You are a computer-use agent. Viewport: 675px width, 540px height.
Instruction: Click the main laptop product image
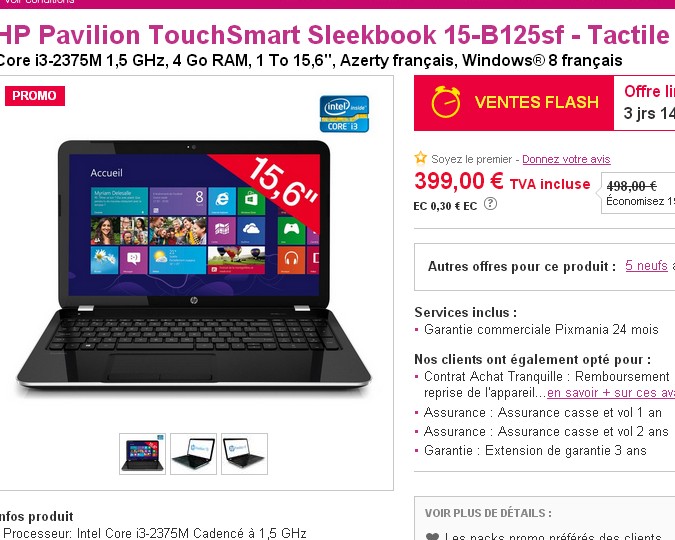[x=194, y=265]
